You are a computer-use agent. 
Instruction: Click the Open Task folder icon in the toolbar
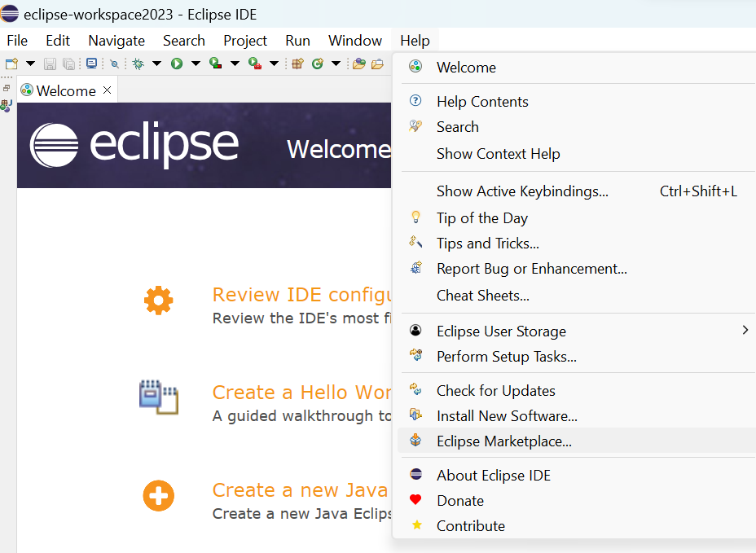(377, 64)
